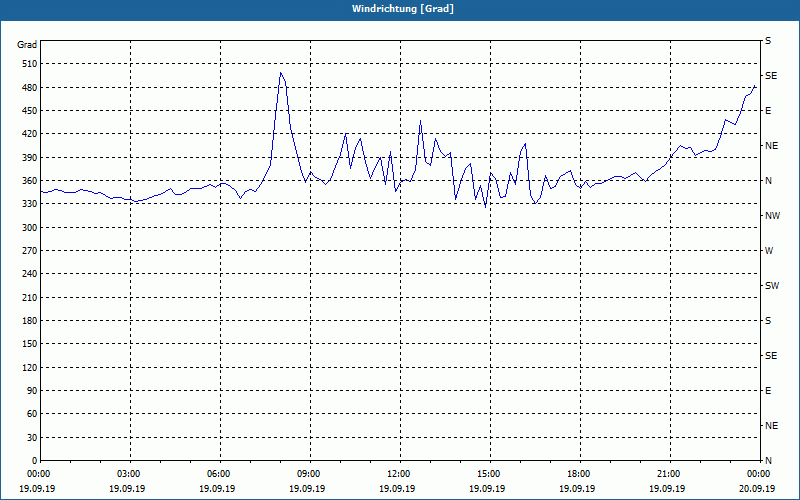Click the W compass label
The image size is (800, 500).
[769, 251]
